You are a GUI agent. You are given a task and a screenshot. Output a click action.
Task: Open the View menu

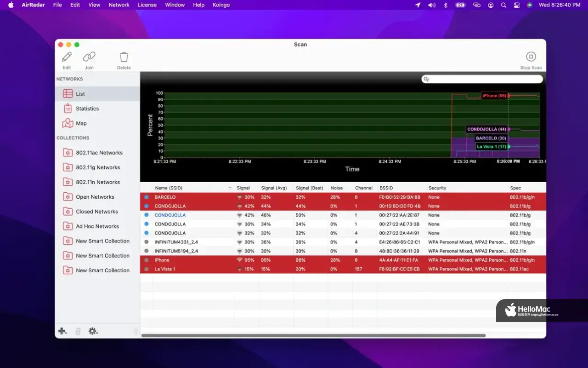(94, 5)
